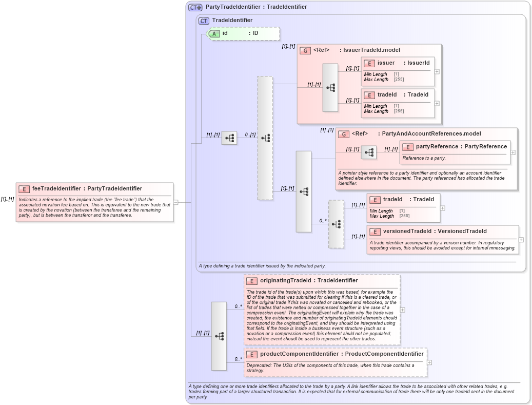Click the CT icon beside TradeIdentifier
532x405 pixels.
(x=204, y=21)
